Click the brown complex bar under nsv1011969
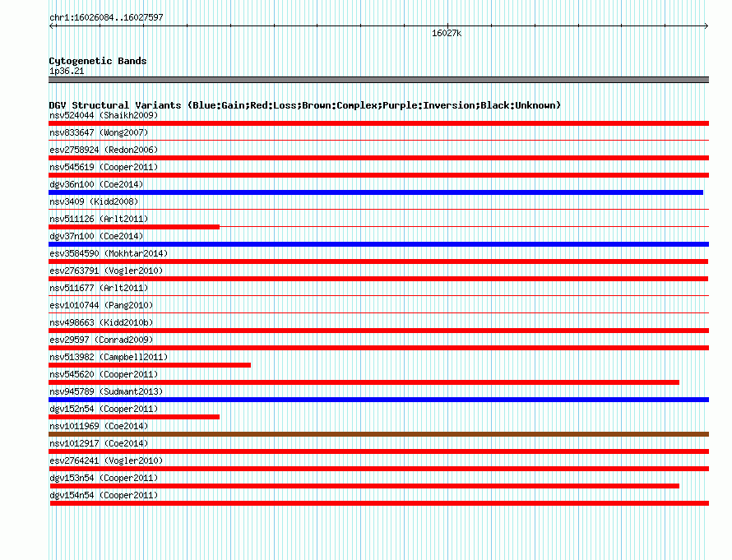This screenshot has height=560, width=732. [x=378, y=434]
